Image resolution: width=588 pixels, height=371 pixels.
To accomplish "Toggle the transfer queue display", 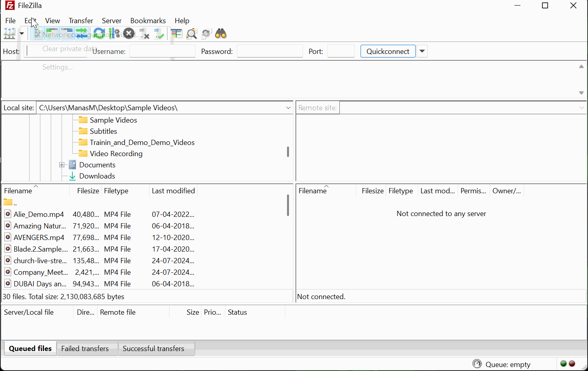I will tap(82, 34).
